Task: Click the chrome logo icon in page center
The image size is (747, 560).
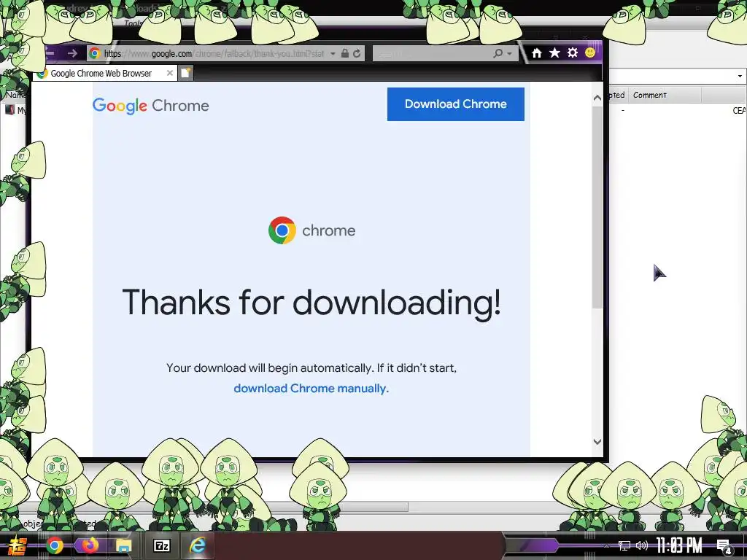Action: [282, 230]
